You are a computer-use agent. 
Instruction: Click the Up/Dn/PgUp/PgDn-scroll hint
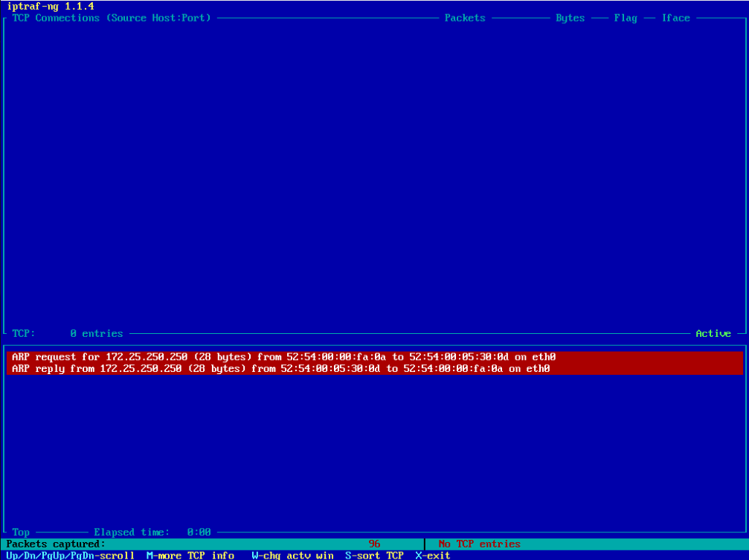coord(70,555)
